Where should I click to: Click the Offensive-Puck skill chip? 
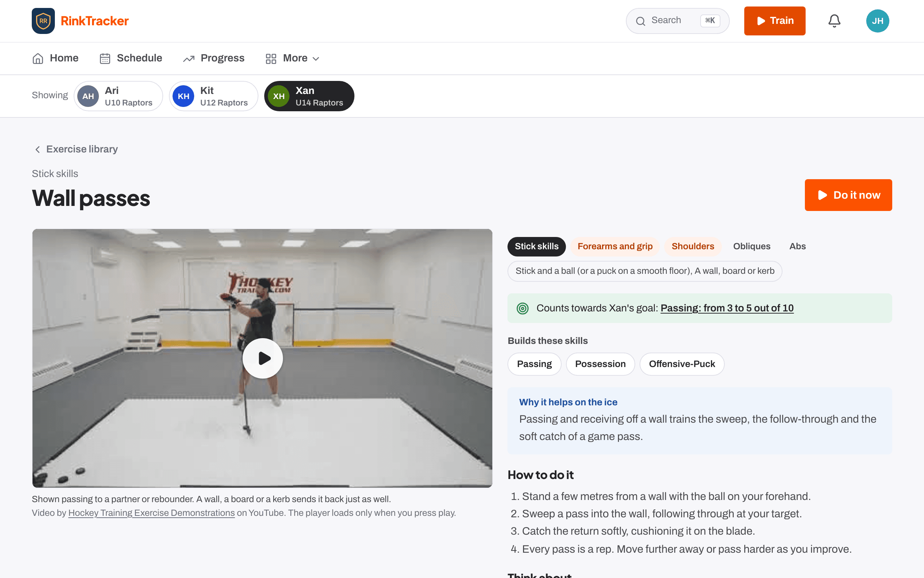682,364
